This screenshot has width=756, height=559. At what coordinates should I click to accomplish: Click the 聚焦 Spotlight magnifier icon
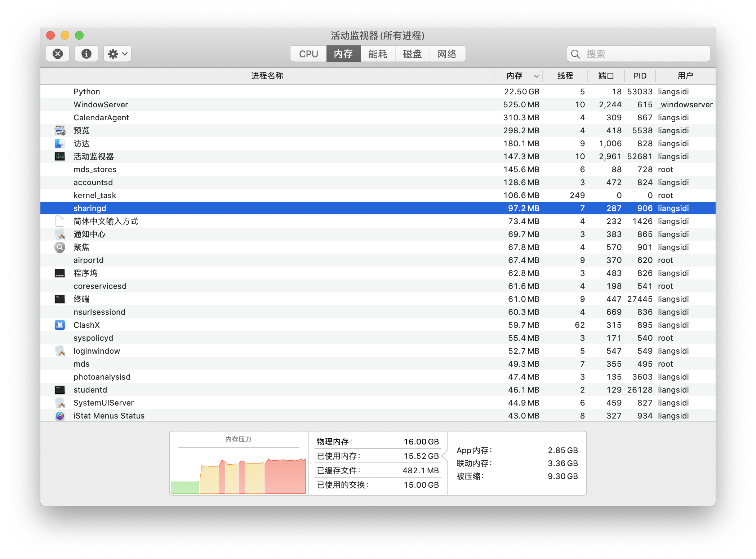click(x=60, y=247)
